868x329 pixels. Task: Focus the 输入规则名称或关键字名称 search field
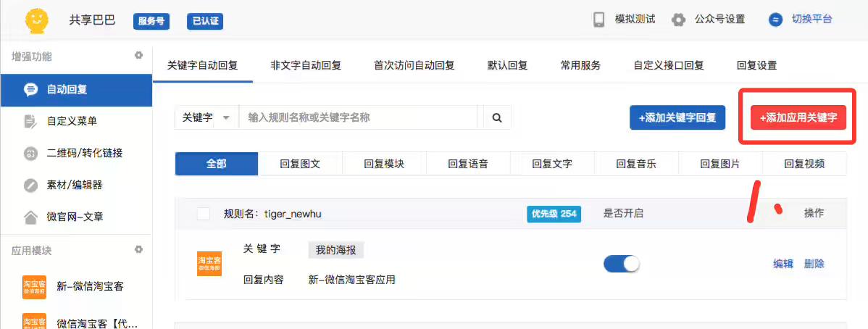click(x=359, y=117)
